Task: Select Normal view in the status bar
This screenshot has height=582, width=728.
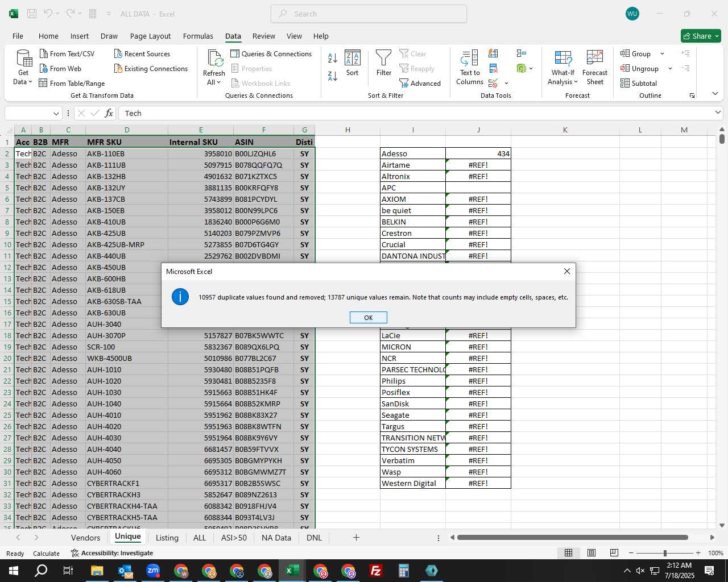Action: pos(568,553)
